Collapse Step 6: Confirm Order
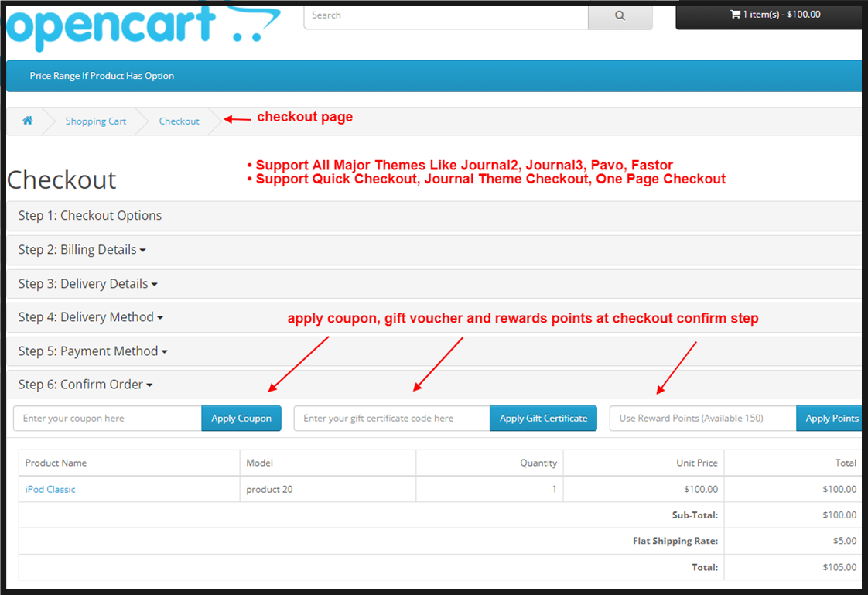 pos(85,384)
